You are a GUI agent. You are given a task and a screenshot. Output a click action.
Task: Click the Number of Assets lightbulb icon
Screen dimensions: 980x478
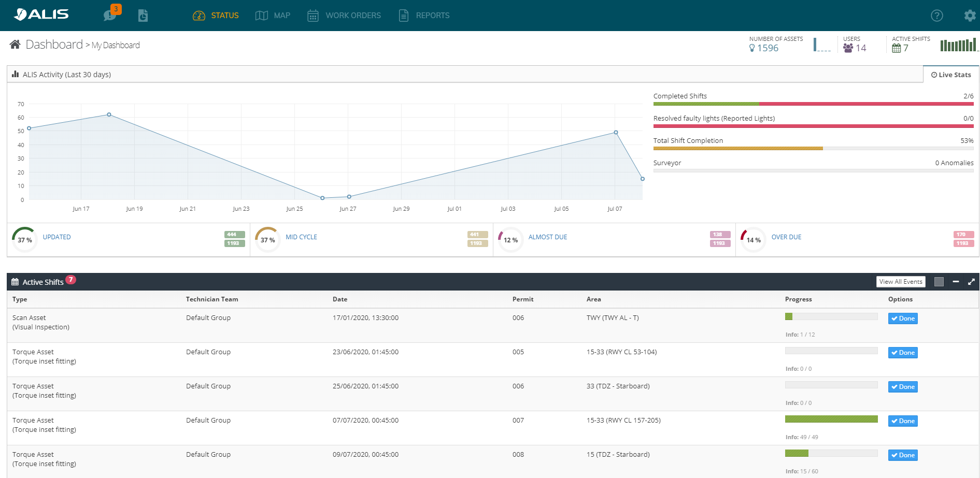pyautogui.click(x=752, y=48)
